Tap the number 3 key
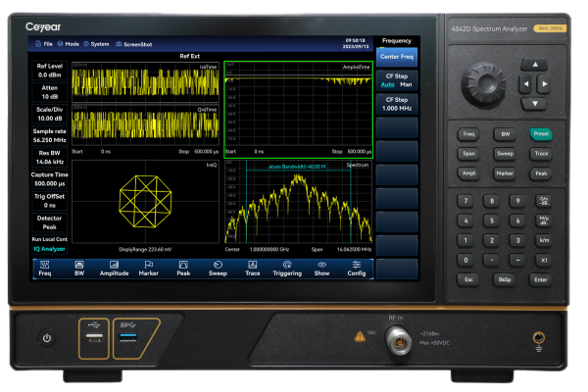 click(517, 241)
